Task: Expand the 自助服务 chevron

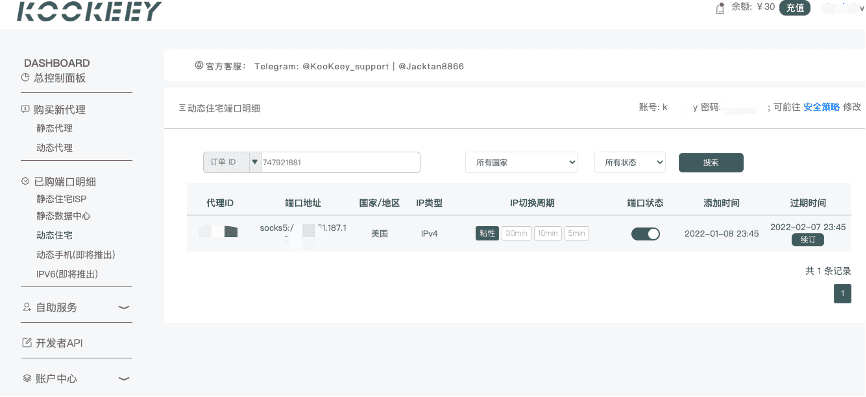Action: pos(124,308)
